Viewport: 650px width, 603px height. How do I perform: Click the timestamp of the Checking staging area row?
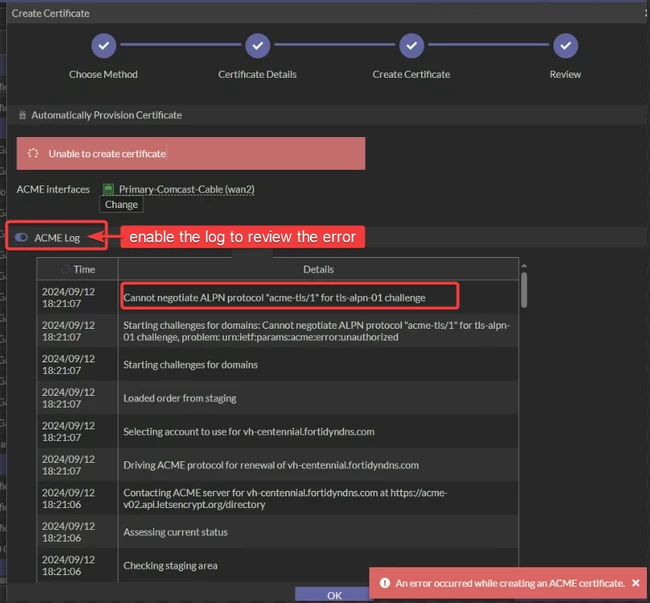(x=68, y=565)
